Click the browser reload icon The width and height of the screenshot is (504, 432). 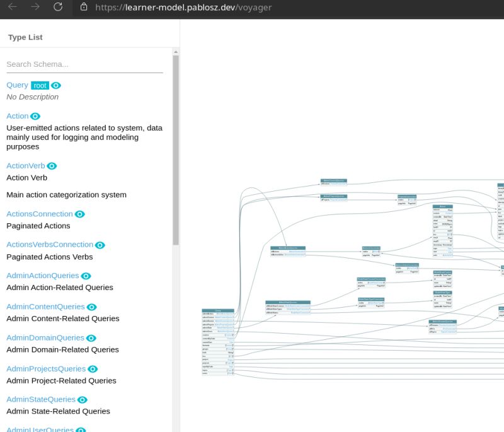coord(59,8)
